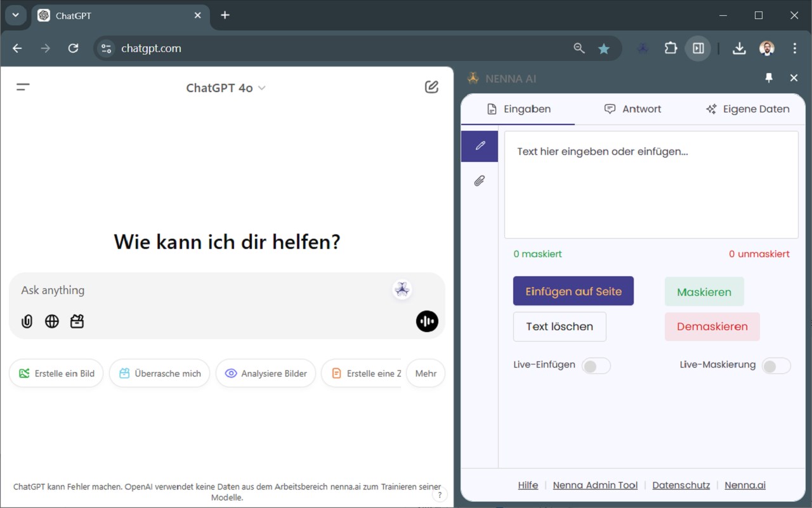
Task: Enable the Live-Maskierung toggle
Action: pos(776,366)
